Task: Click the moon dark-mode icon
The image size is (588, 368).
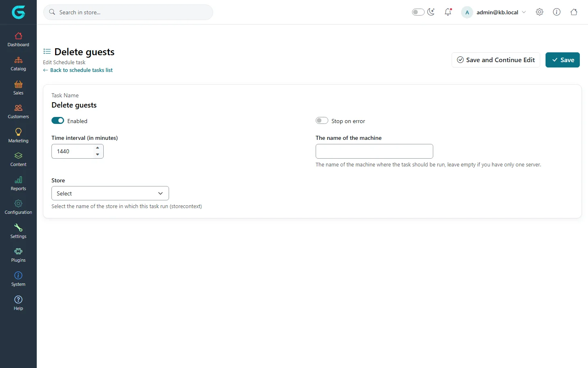Action: [x=431, y=12]
